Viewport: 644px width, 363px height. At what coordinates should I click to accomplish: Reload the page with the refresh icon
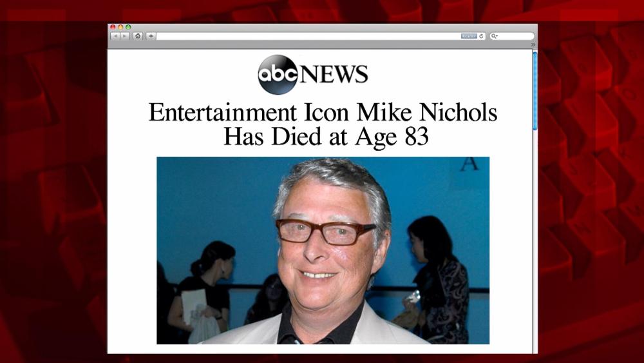pyautogui.click(x=481, y=36)
